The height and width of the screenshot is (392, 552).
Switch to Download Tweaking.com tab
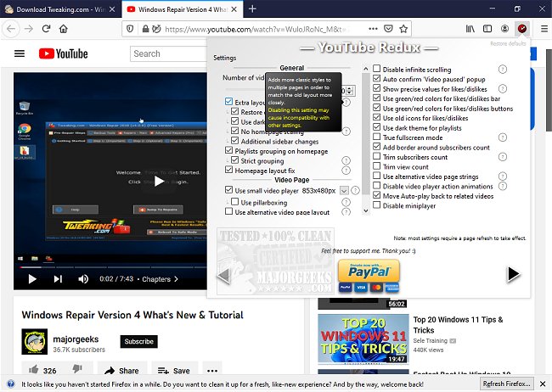point(59,9)
